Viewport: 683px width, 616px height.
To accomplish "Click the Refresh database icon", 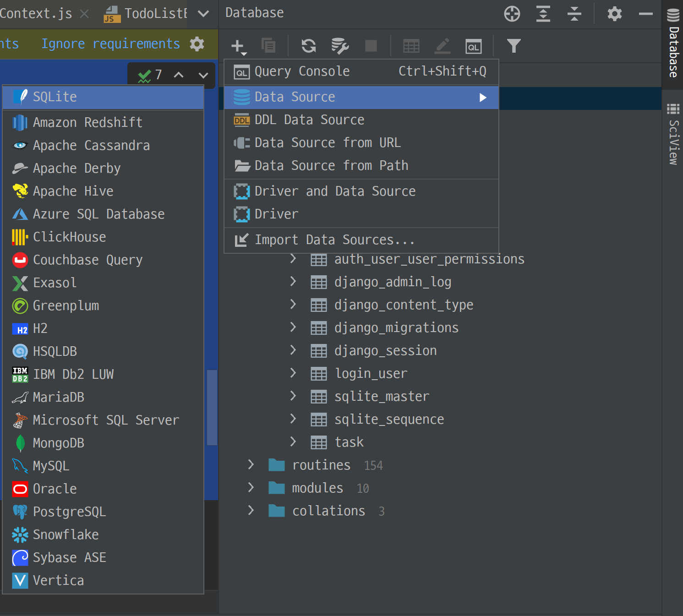I will click(x=309, y=46).
